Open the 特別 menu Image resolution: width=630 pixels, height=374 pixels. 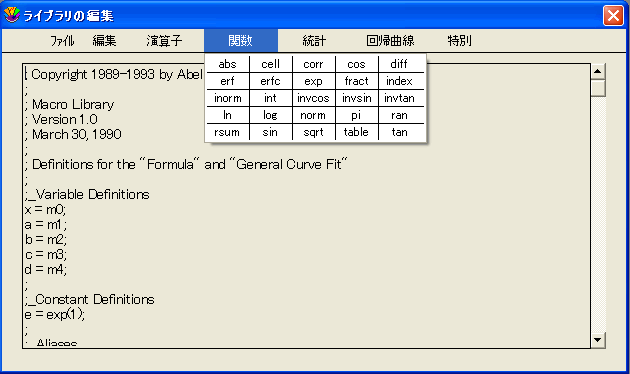click(460, 41)
